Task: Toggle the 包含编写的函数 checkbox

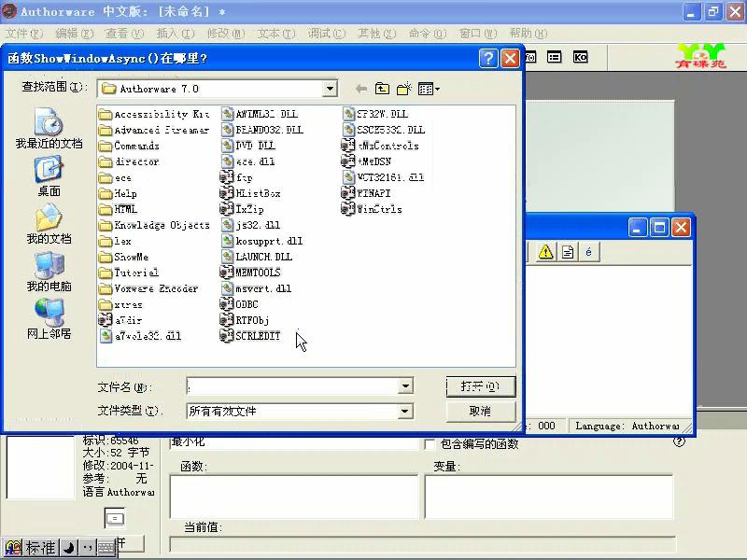Action: (430, 444)
